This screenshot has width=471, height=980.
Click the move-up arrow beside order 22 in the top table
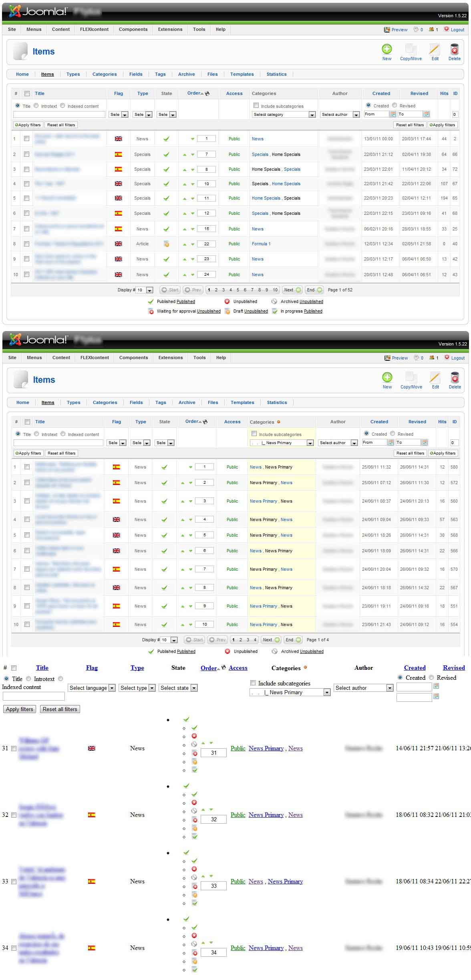[x=185, y=244]
